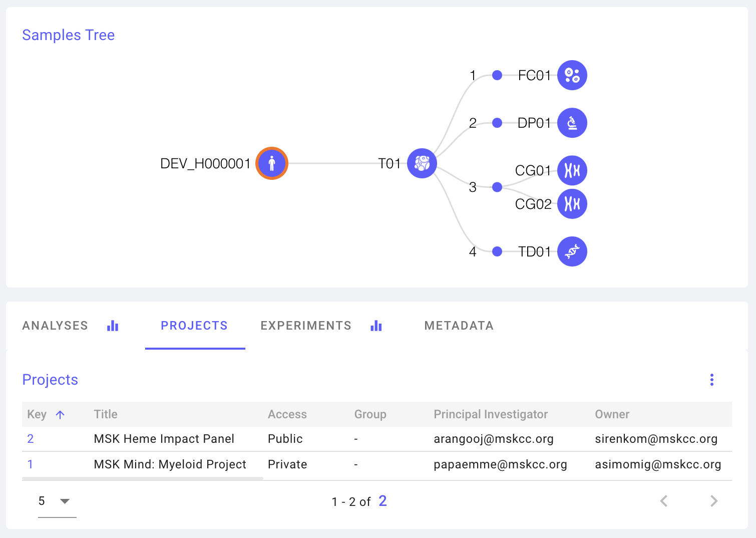Click tree node dot numbered 3

[497, 187]
